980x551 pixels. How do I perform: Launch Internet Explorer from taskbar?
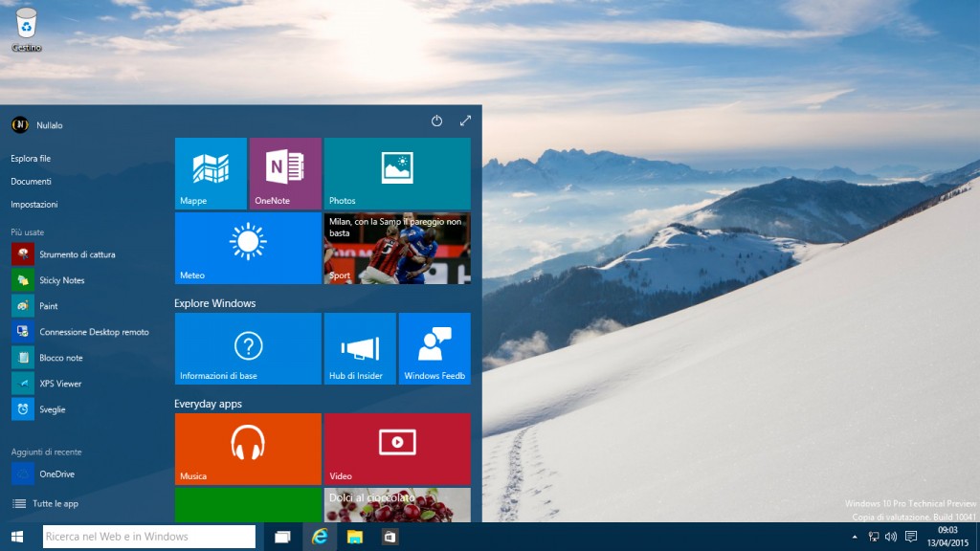(320, 537)
